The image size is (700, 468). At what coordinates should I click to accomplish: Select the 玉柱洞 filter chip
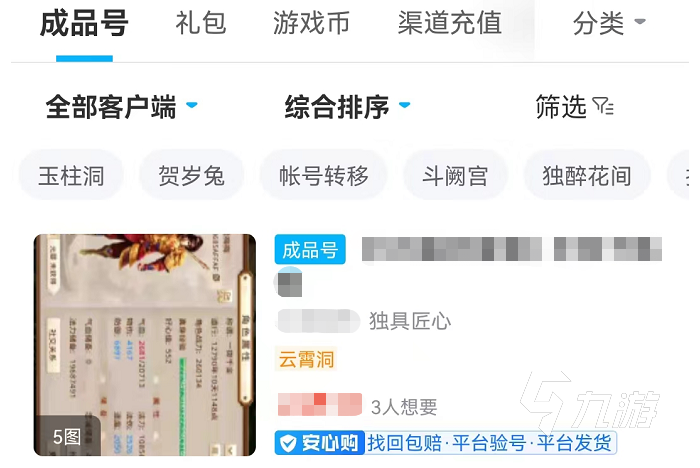(x=71, y=175)
